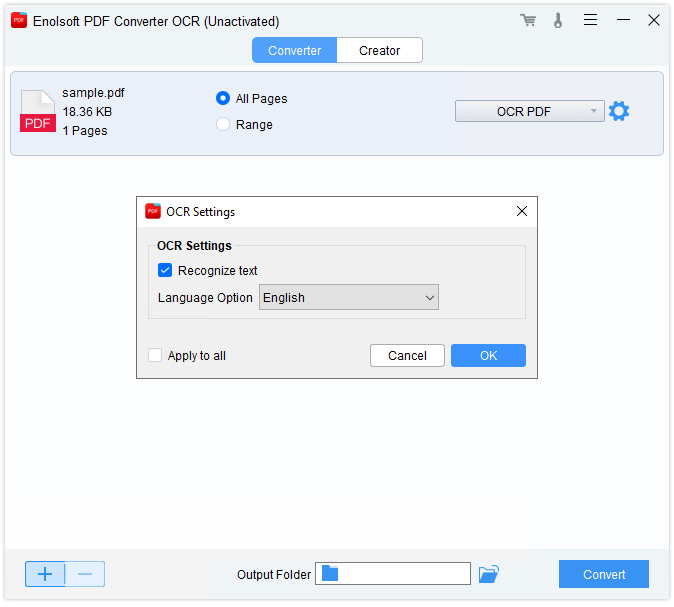Screen dimensions: 674x607
Task: Open the OCR PDF output format dropdown
Action: pyautogui.click(x=530, y=111)
